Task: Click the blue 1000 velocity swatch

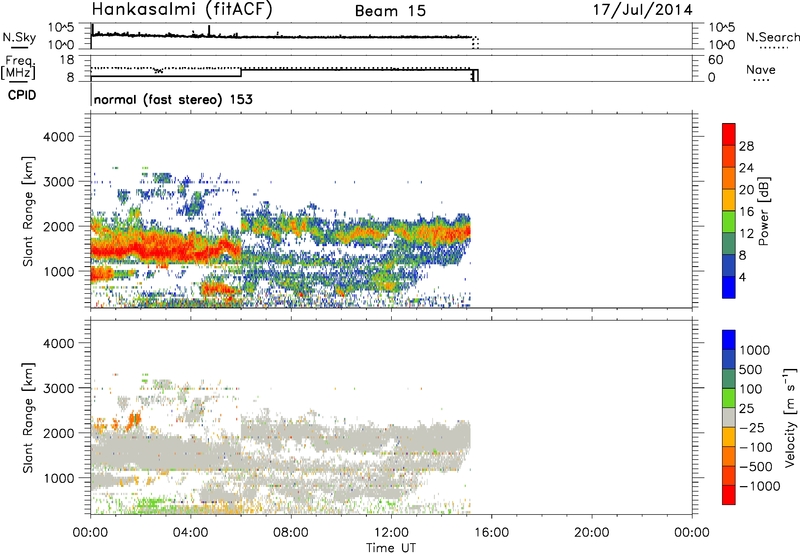Action: coord(729,340)
